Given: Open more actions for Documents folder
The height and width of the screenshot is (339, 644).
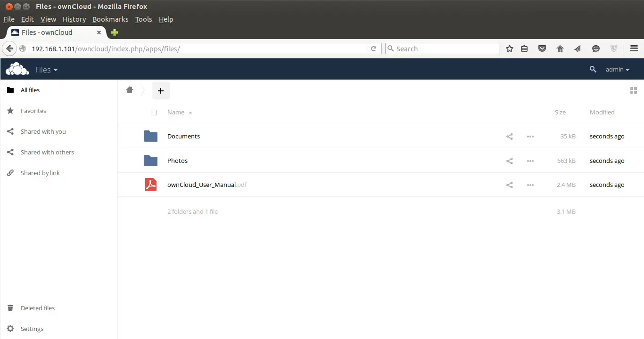Looking at the screenshot, I should pos(530,137).
